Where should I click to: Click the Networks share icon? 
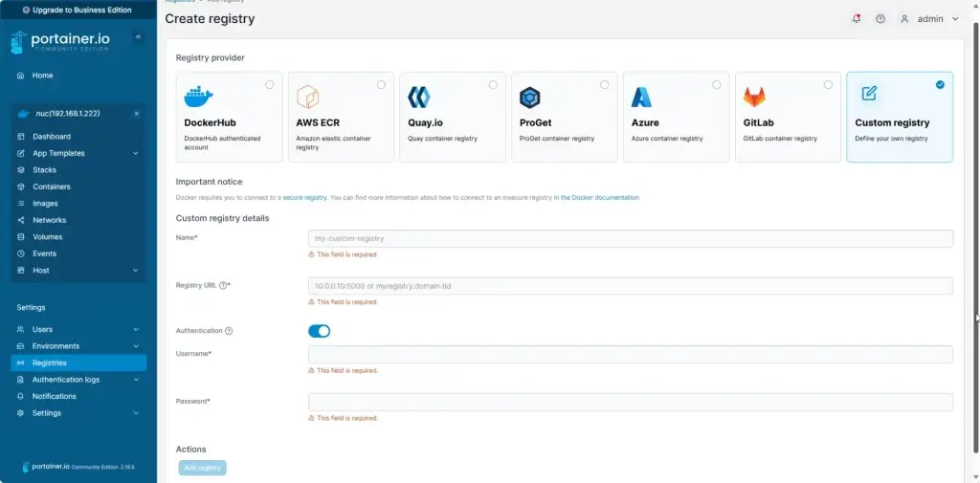pos(21,220)
